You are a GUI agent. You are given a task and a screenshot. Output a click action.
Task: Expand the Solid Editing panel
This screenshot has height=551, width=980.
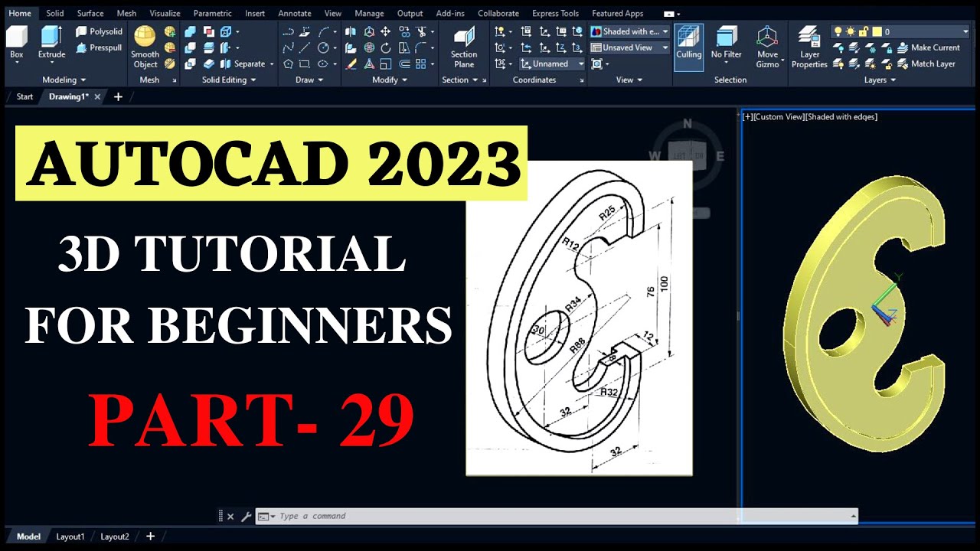(228, 80)
